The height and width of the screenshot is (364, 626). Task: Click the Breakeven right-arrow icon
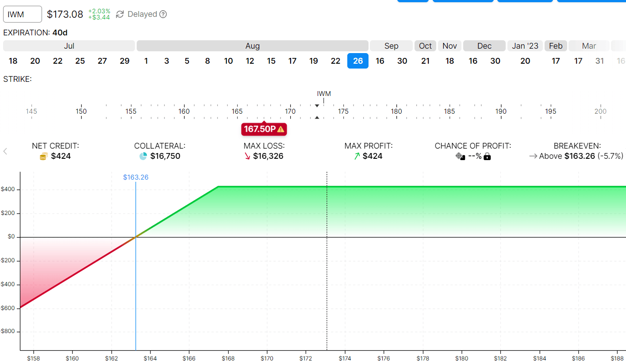(x=533, y=156)
